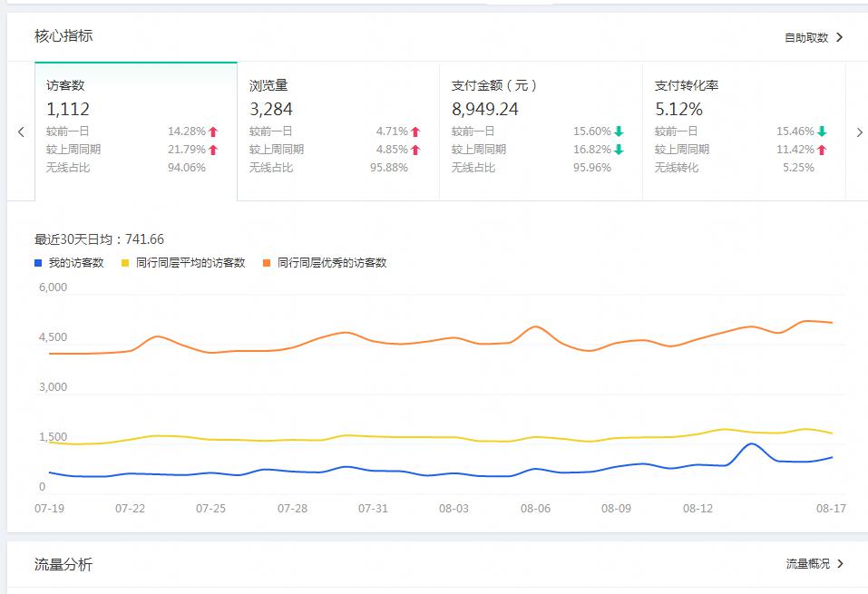Click green down arrow beside 支付金额 15.60%
Viewport: 868px width, 594px height.
(618, 131)
